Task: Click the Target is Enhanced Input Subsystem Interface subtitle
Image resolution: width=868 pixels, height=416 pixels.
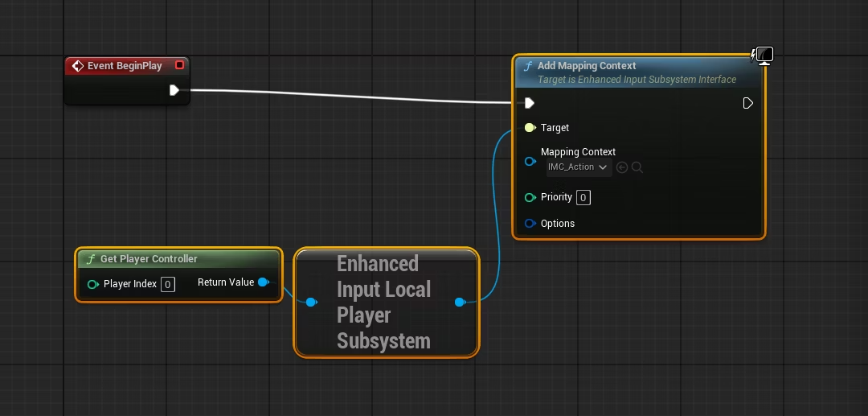Action: click(637, 80)
